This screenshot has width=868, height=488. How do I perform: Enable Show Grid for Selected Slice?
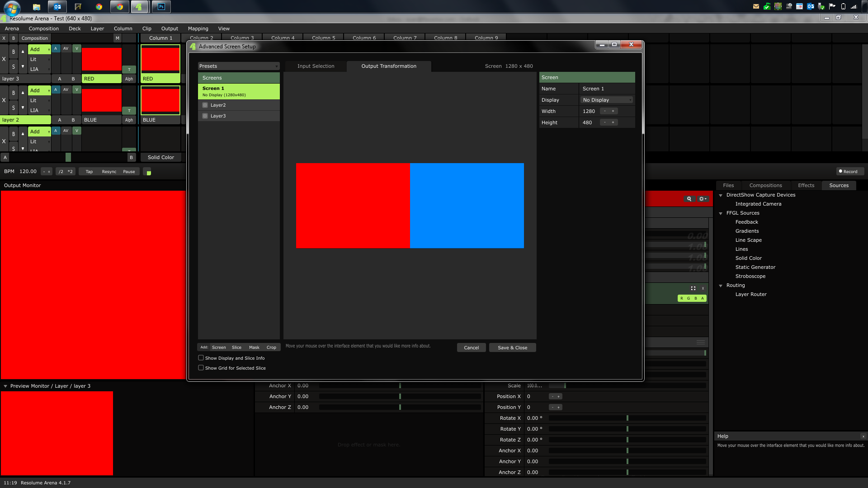click(201, 368)
